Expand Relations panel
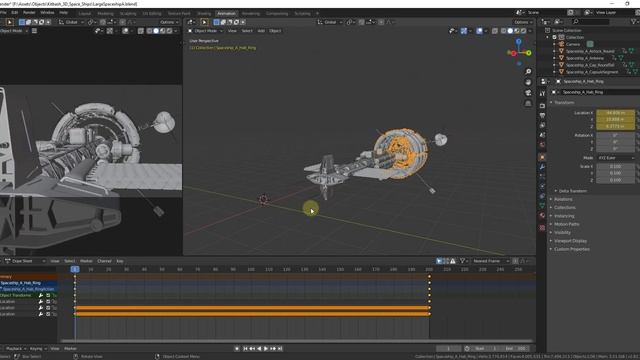Screen dimensions: 640x360 [x=563, y=199]
